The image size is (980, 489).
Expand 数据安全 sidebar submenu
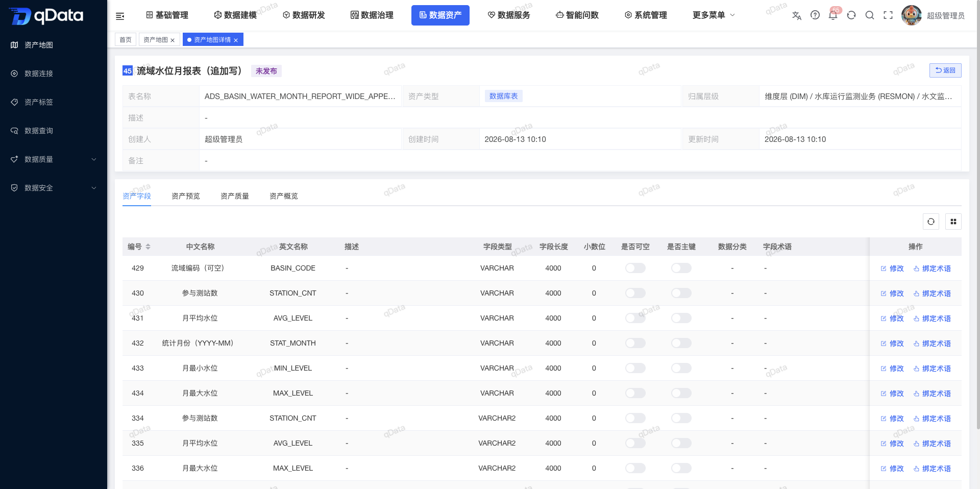point(54,188)
